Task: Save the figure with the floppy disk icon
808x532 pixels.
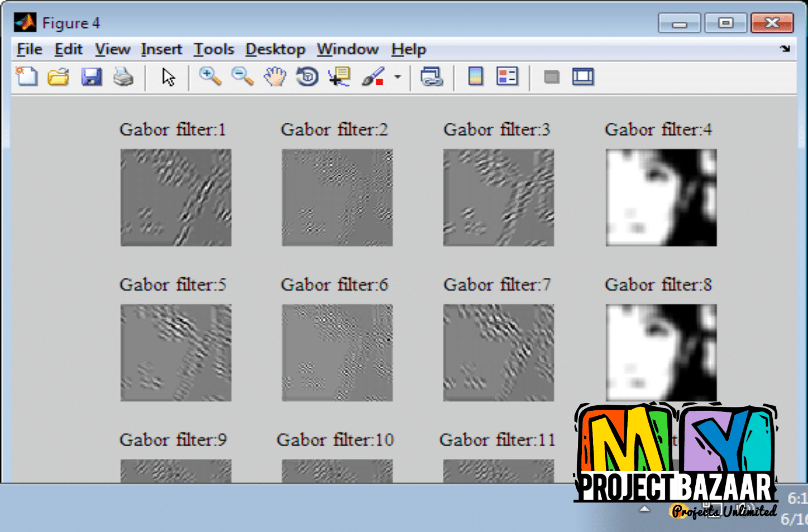Action: click(91, 76)
